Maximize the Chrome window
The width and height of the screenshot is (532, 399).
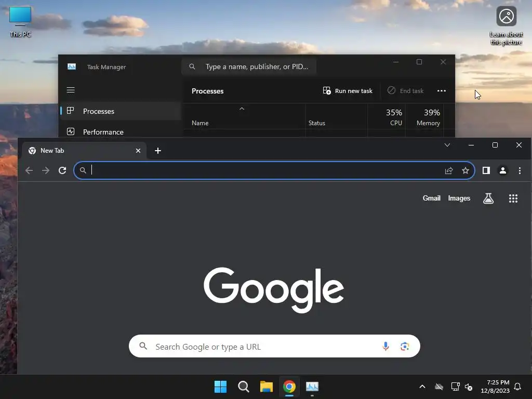tap(495, 145)
